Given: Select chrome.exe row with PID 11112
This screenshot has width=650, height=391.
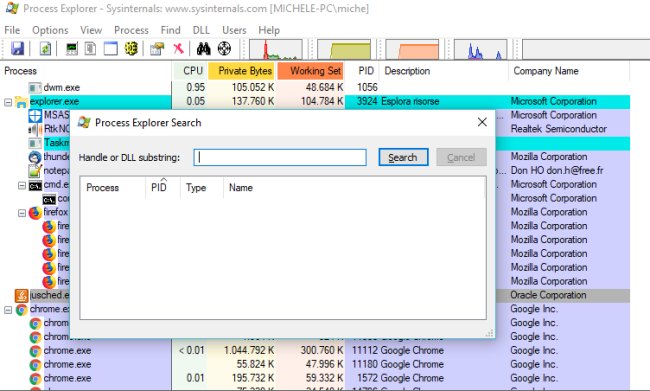Looking at the screenshot, I should 315,351.
